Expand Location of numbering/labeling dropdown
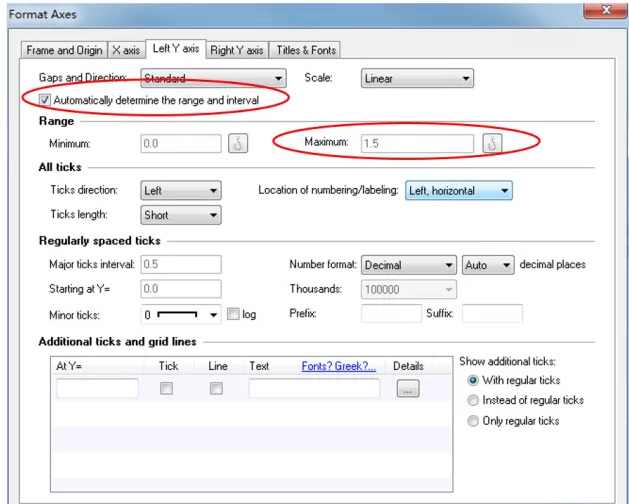This screenshot has width=629, height=504. (459, 190)
